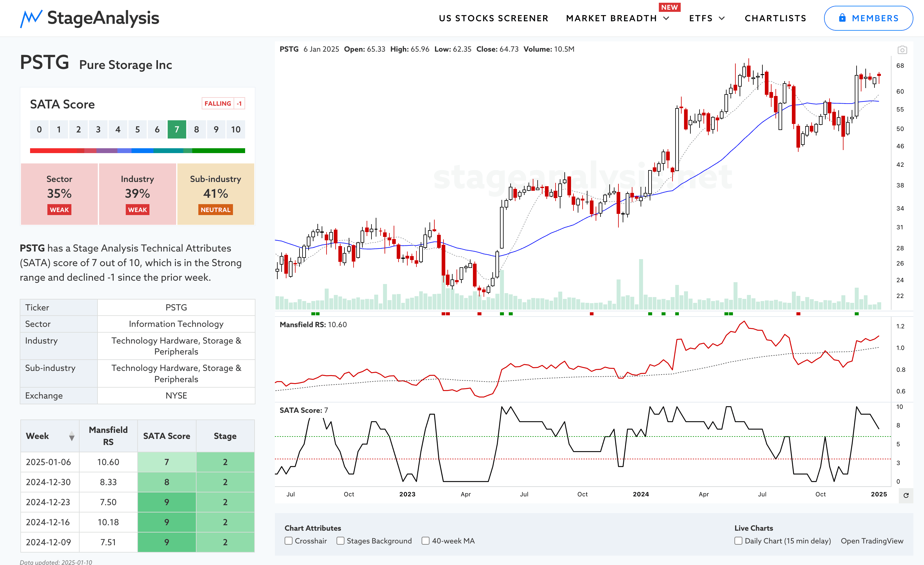Click the lock icon in Members button

pos(842,18)
